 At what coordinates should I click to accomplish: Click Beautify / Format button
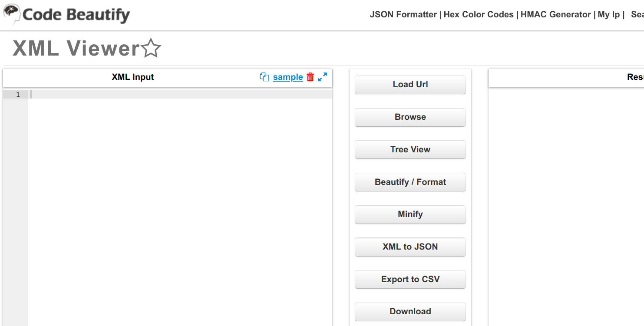(410, 182)
